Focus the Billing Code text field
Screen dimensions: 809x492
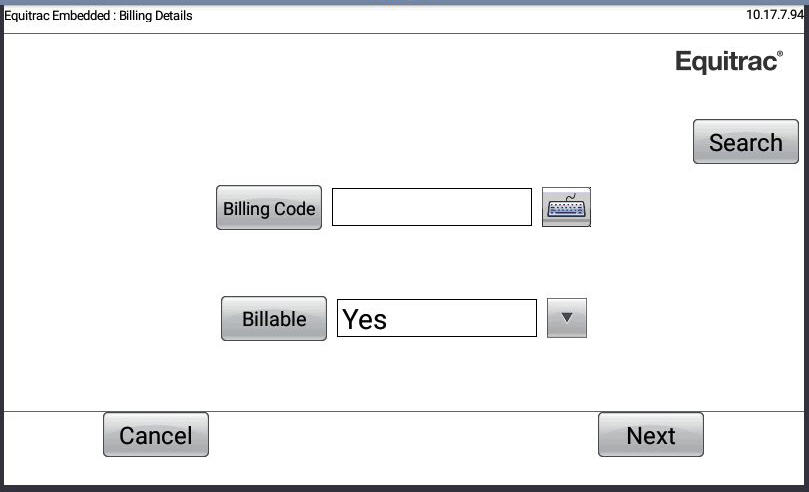[x=431, y=207]
